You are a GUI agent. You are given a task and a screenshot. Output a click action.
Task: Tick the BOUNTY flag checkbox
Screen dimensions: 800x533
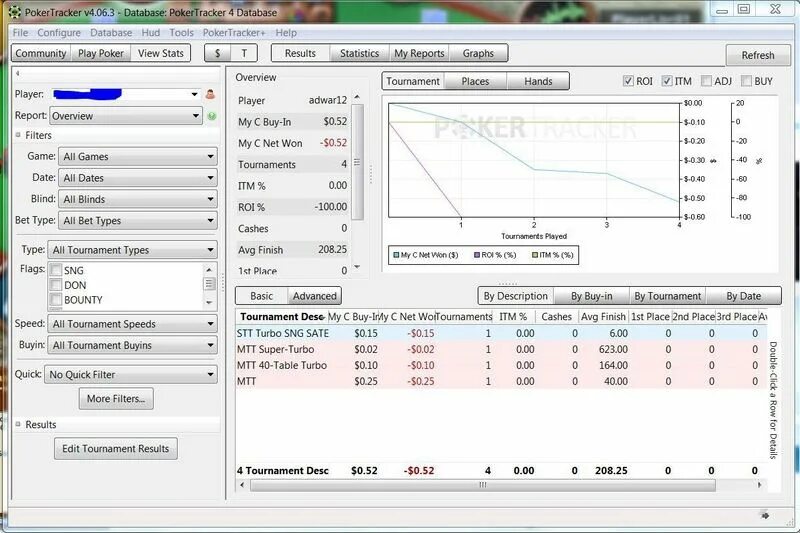click(56, 299)
